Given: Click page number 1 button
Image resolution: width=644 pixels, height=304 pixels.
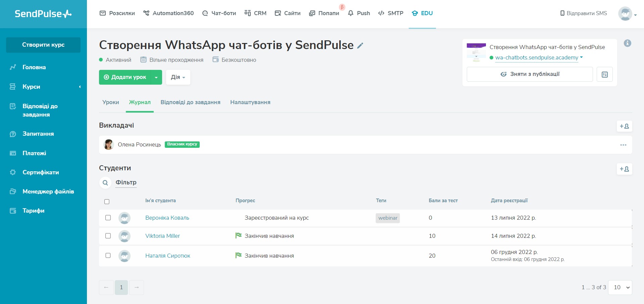Looking at the screenshot, I should (121, 288).
